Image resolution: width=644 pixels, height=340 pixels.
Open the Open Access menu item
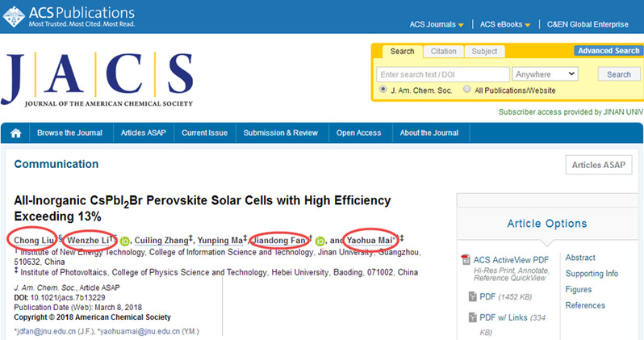tap(358, 132)
